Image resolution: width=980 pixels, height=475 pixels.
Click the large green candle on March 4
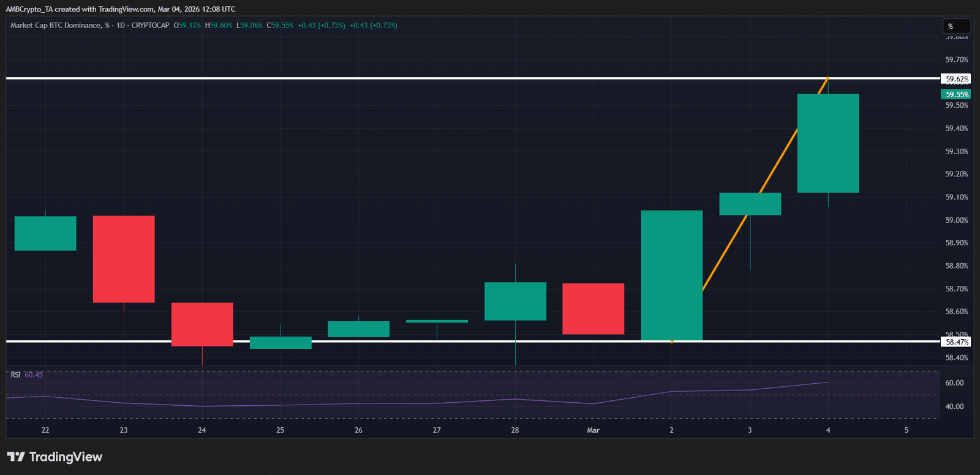827,143
